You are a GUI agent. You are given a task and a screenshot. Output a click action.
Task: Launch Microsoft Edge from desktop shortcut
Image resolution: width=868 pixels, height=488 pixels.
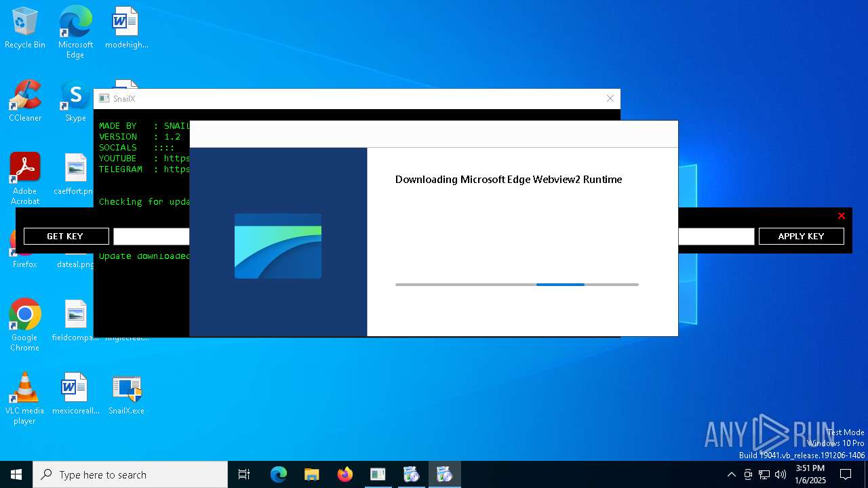pyautogui.click(x=75, y=32)
